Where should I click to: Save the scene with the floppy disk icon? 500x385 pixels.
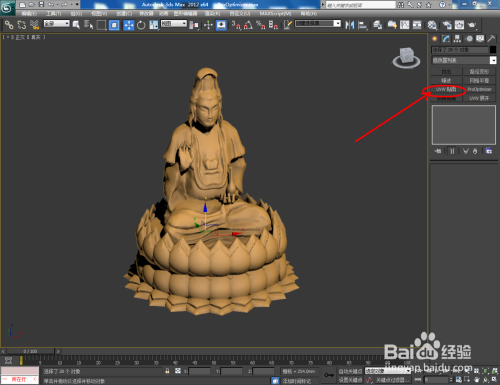click(41, 4)
